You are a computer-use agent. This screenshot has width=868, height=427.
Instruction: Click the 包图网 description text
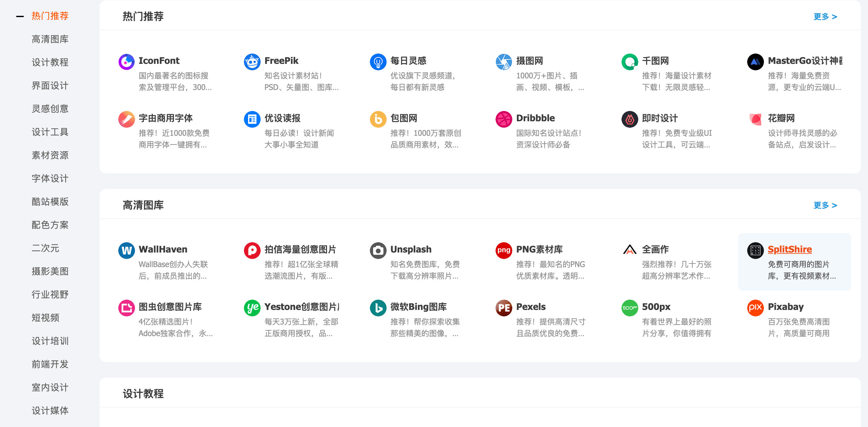tap(425, 139)
